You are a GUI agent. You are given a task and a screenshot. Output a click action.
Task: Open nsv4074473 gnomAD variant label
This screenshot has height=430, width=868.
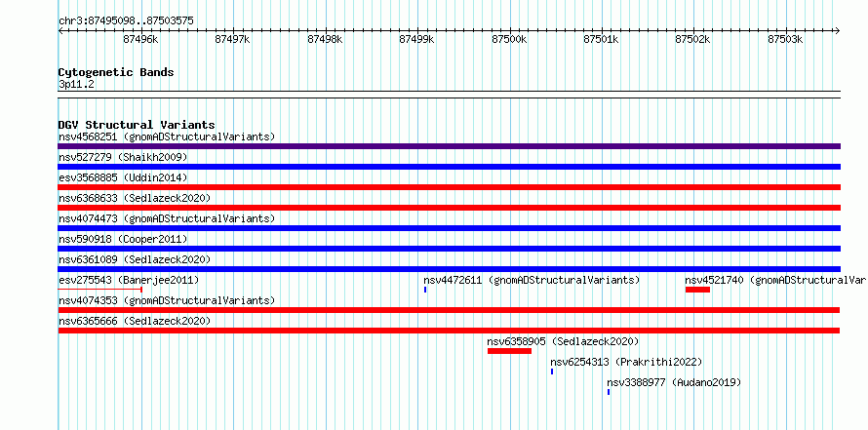(167, 218)
